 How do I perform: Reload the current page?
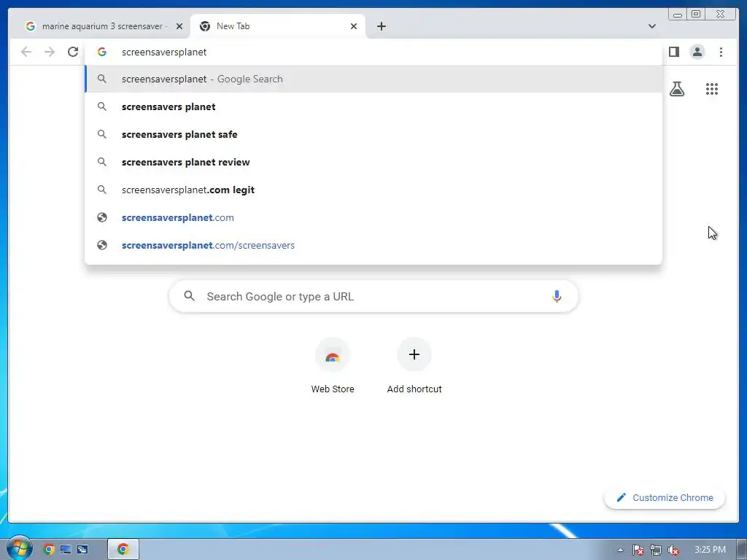pos(73,52)
